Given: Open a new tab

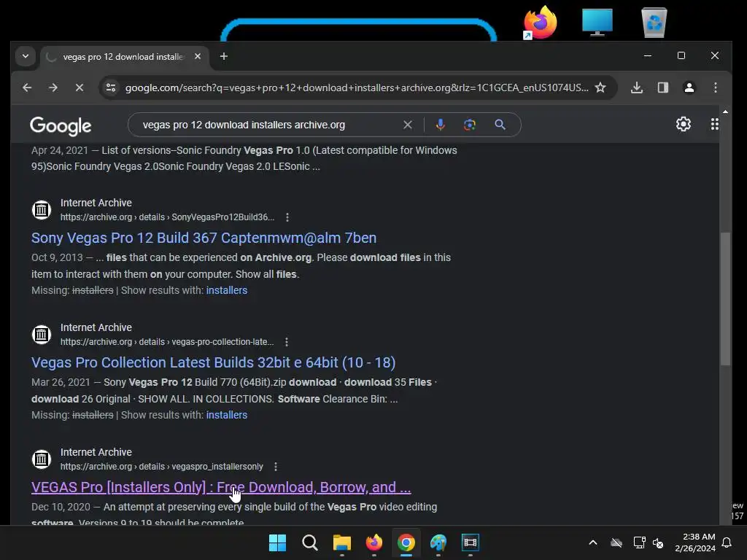Looking at the screenshot, I should coord(224,56).
